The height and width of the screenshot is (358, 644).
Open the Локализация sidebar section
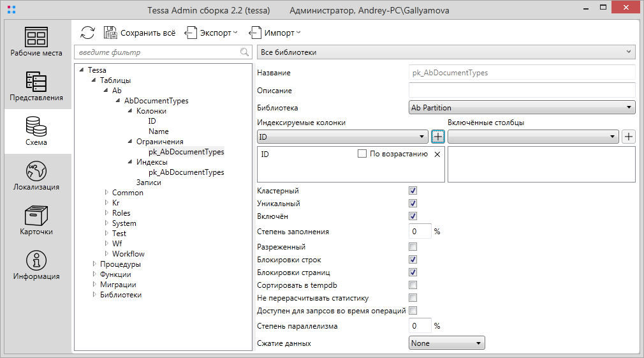pyautogui.click(x=36, y=175)
